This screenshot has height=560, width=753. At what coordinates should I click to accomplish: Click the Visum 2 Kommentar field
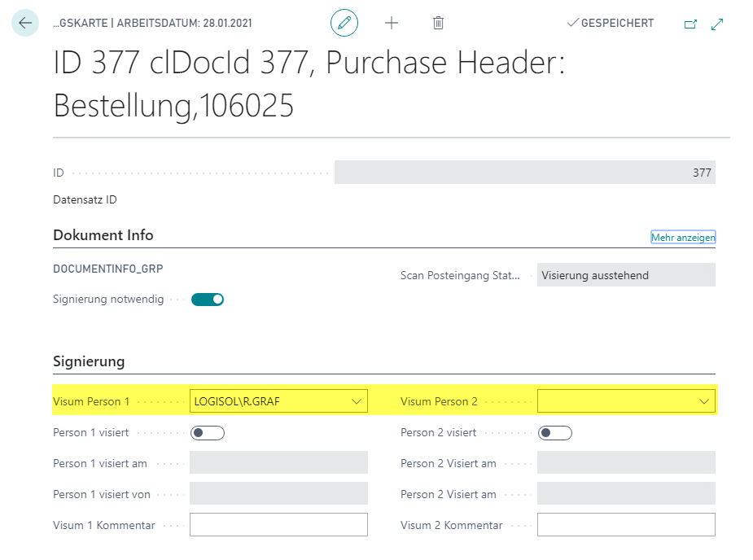tap(626, 524)
